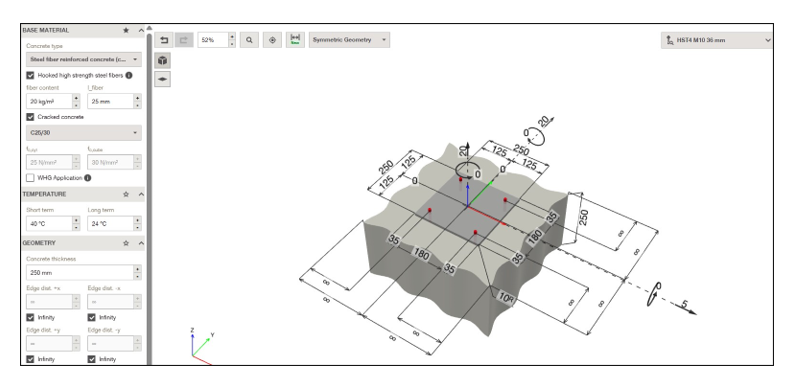Uncheck Infinity under Edge dist. -y
790x377 pixels.
coord(92,359)
